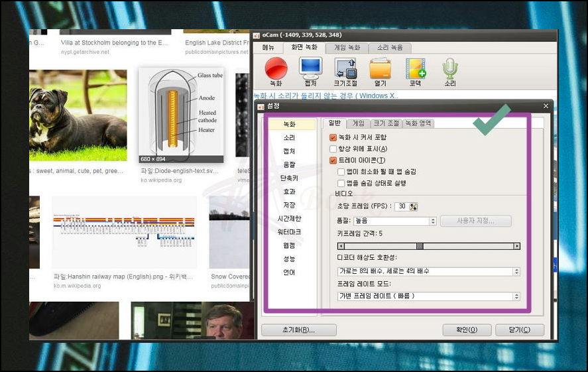588x372 pixels.
Task: Click the FPS adjust icon next to 30
Action: tap(413, 207)
